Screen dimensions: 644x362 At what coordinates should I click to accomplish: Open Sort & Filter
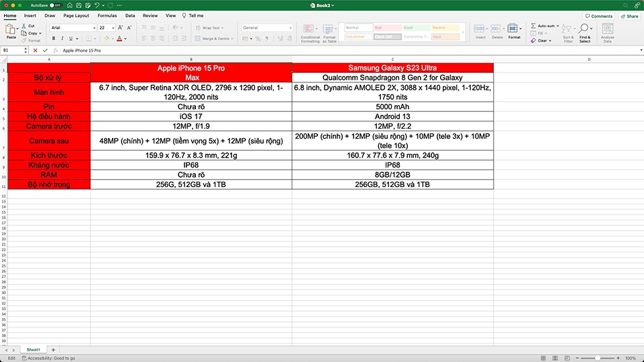pyautogui.click(x=568, y=34)
